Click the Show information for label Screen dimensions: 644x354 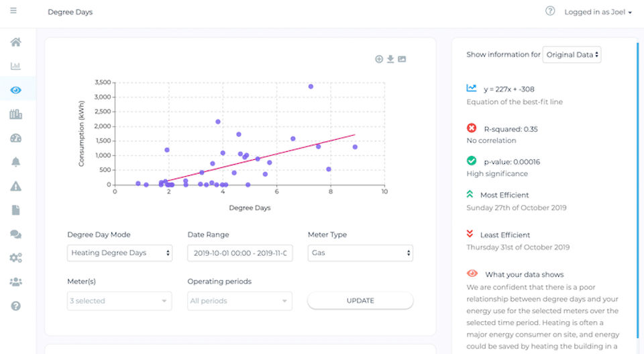503,54
